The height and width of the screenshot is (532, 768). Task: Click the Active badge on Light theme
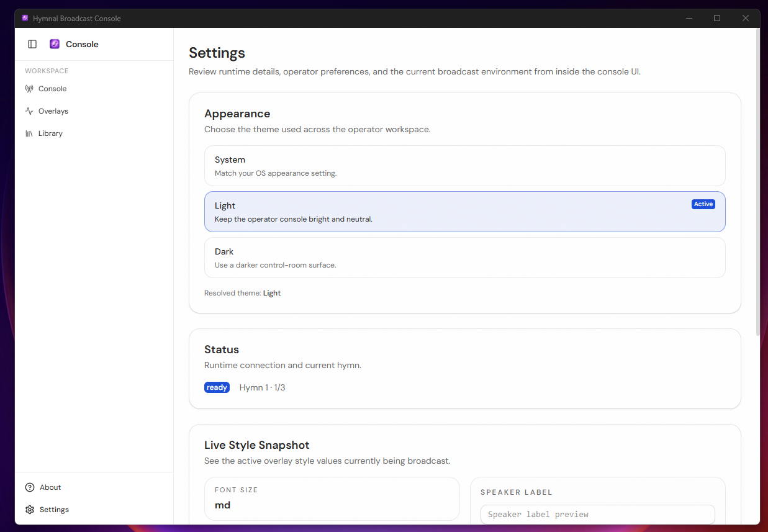tap(703, 204)
